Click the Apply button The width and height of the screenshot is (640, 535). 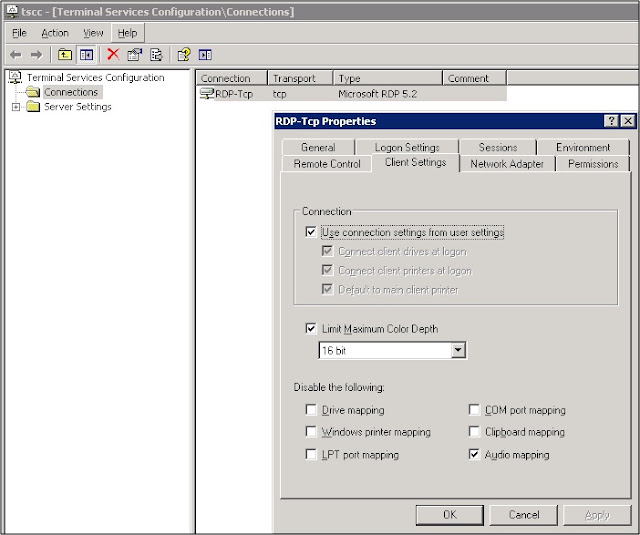click(597, 515)
